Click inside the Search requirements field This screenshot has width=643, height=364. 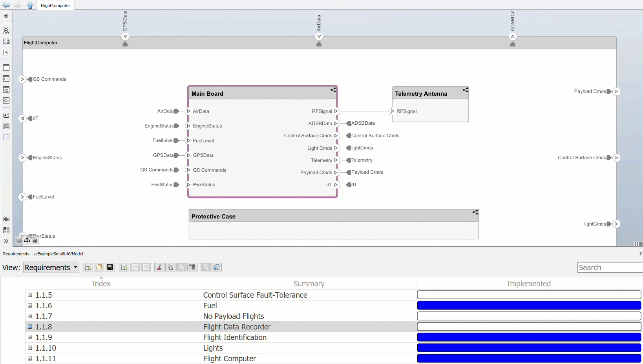(x=609, y=267)
